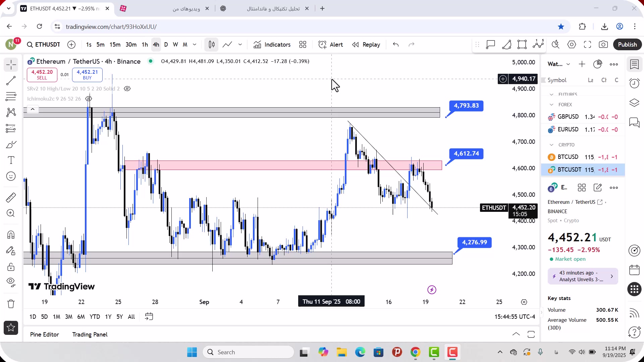The height and width of the screenshot is (362, 644).
Task: Open the ETHUSDT symbol search
Action: [x=44, y=45]
